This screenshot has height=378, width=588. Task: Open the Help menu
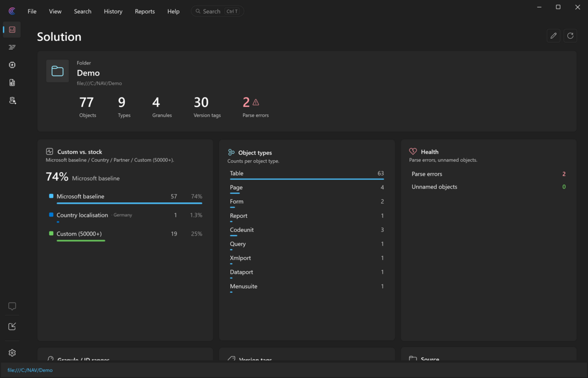tap(173, 11)
